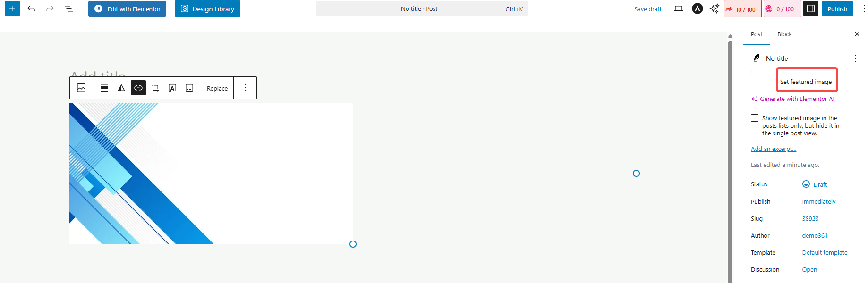The height and width of the screenshot is (283, 868).
Task: Click the post feather icon beside No title
Action: 757,58
